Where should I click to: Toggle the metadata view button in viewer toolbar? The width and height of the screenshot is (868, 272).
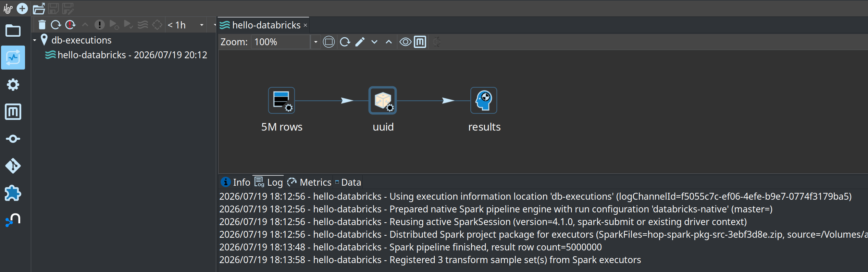[x=420, y=42]
